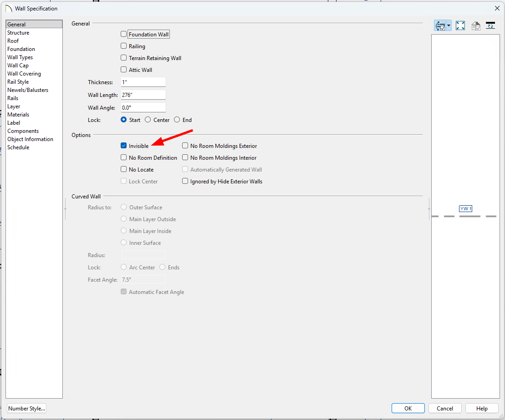The image size is (505, 420).
Task: Go to the Materials panel
Action: (18, 115)
